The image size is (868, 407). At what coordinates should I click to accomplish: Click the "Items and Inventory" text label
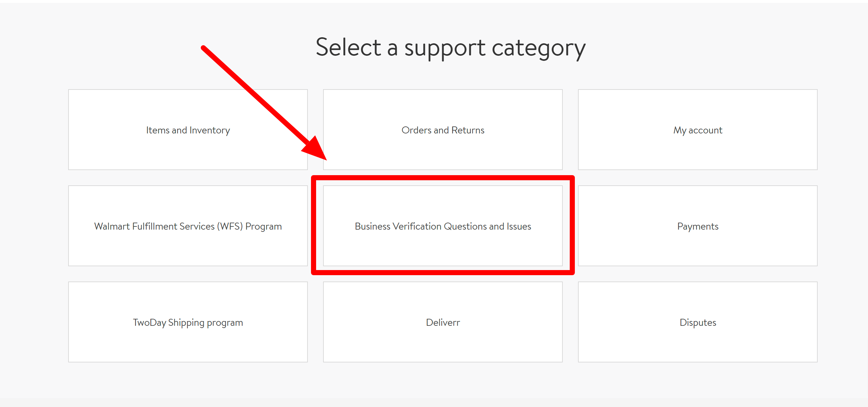188,130
